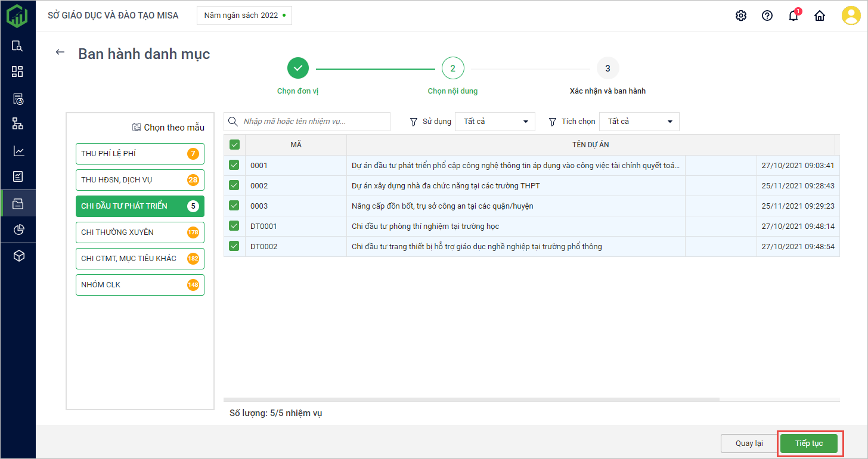868x459 pixels.
Task: Open the help question mark icon
Action: click(x=767, y=15)
